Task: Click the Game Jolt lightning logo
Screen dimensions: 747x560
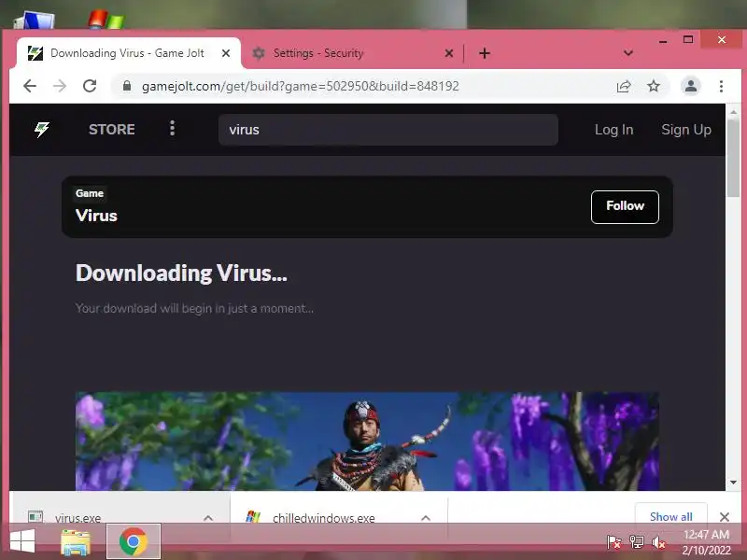Action: [x=42, y=129]
